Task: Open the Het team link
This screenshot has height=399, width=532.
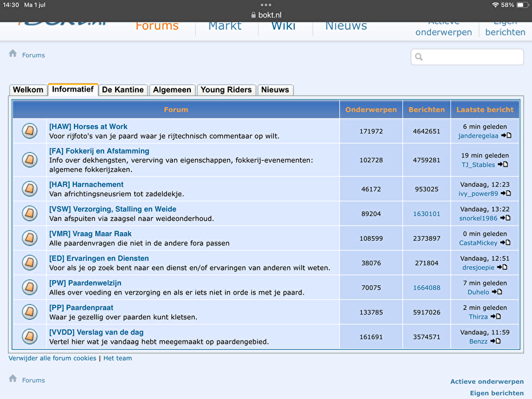Action: tap(118, 358)
